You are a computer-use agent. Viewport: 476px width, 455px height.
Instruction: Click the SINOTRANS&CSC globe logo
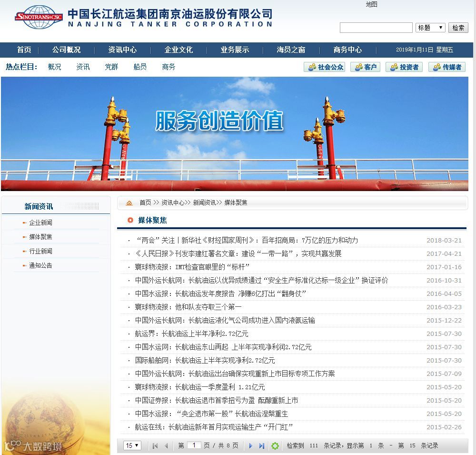(39, 17)
